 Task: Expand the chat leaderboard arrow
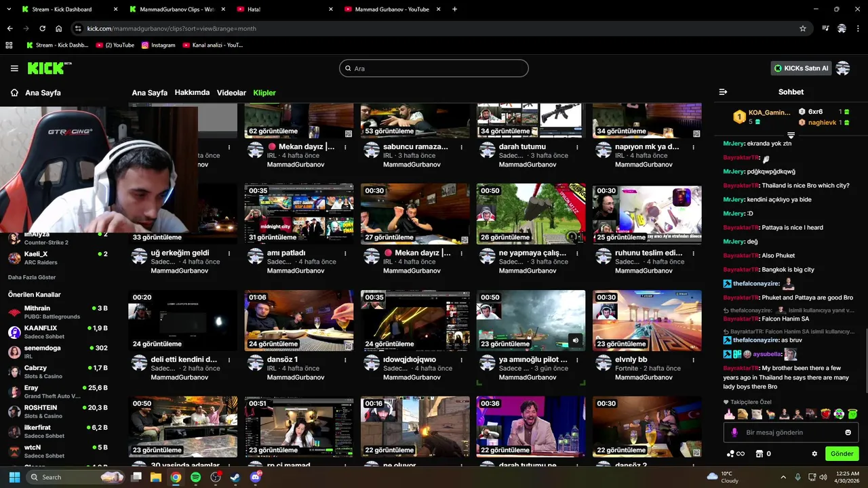point(791,136)
